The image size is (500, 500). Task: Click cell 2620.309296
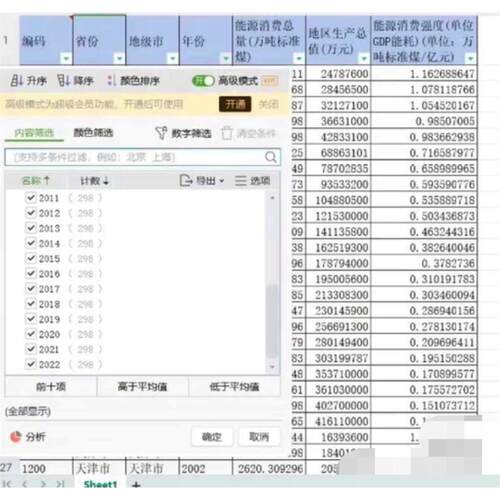coord(269,469)
